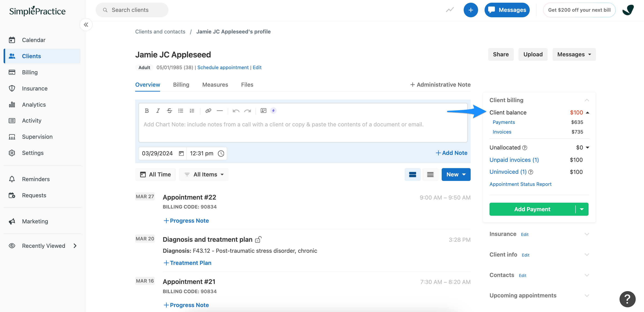Image resolution: width=644 pixels, height=312 pixels.
Task: Click Schedule appointment link
Action: click(x=223, y=67)
